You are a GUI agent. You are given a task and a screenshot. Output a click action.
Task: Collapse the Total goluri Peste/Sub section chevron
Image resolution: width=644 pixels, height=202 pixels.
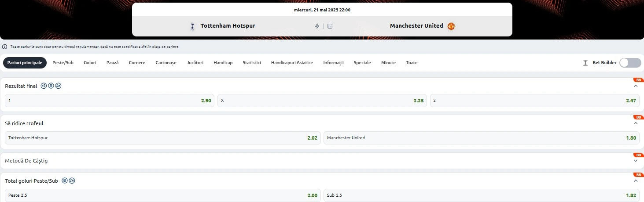(x=635, y=180)
